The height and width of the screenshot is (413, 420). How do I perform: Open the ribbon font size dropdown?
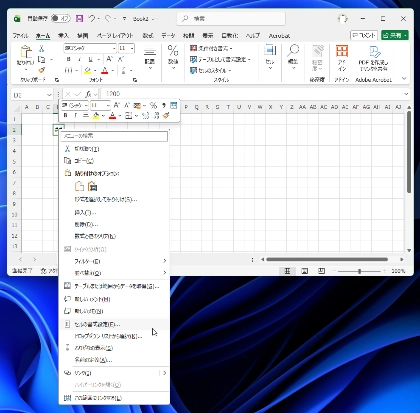132,48
